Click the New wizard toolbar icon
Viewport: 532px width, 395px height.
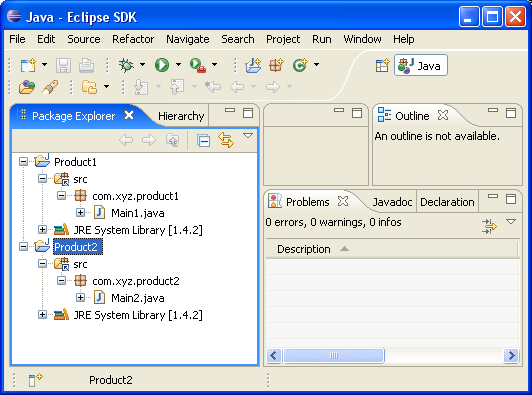point(28,64)
